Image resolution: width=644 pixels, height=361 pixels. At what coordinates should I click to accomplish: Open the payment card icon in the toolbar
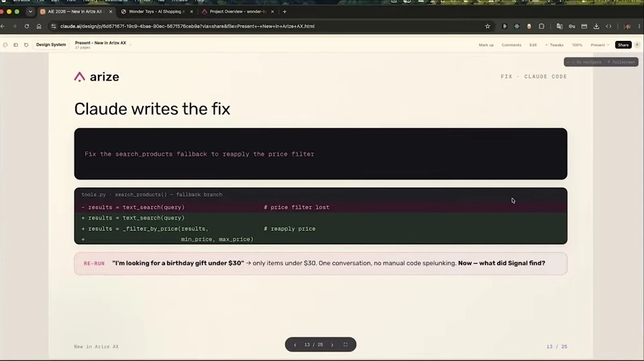coord(584,26)
